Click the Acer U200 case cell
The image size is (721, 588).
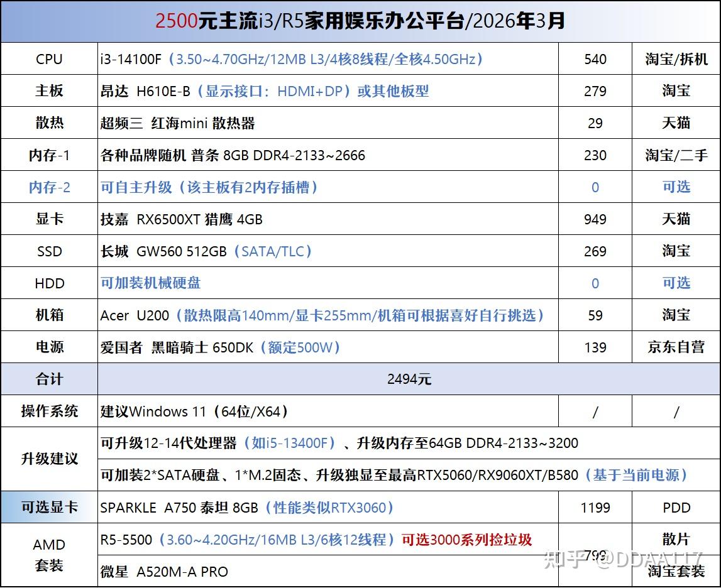328,315
